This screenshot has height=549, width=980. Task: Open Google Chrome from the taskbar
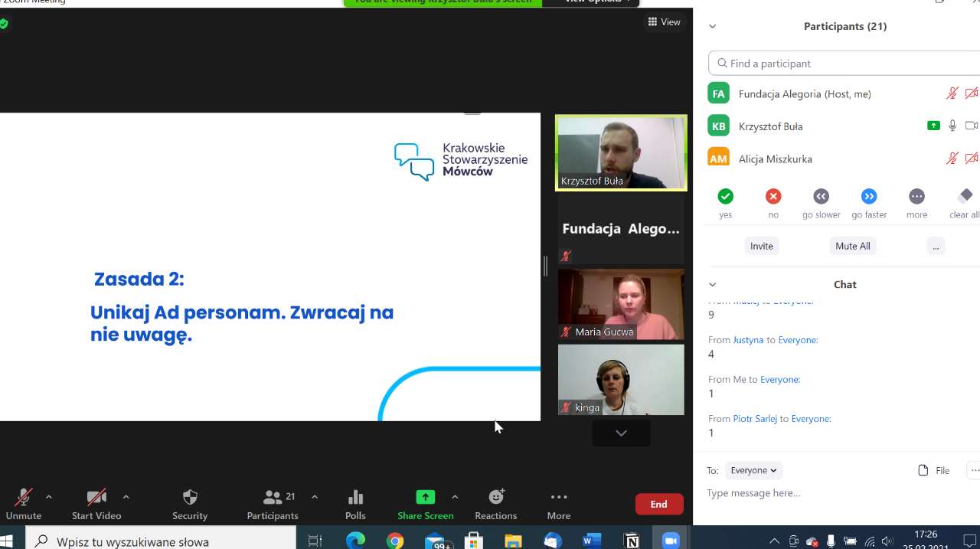(x=395, y=541)
